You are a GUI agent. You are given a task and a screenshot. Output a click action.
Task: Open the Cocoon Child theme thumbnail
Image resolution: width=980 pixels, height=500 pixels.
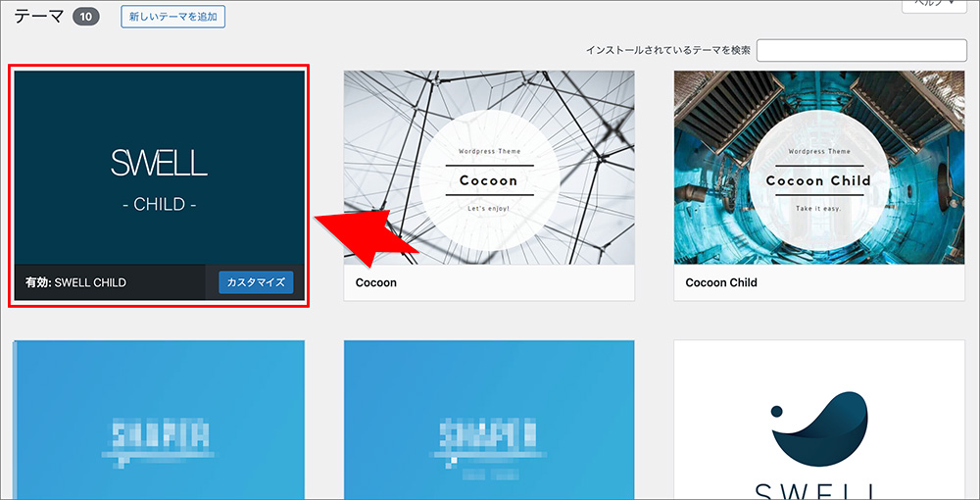point(819,168)
